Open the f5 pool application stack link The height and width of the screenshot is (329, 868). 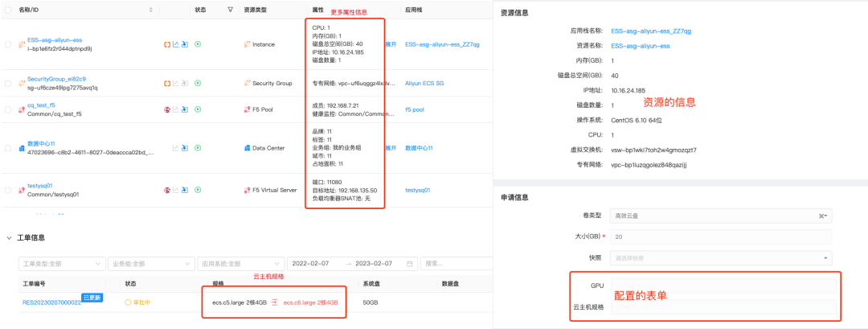coord(415,109)
